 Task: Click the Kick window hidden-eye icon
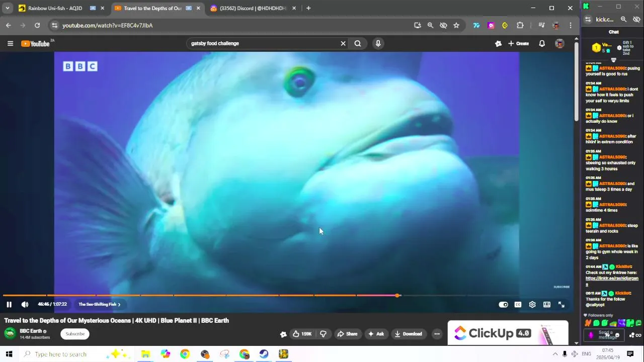tap(636, 19)
